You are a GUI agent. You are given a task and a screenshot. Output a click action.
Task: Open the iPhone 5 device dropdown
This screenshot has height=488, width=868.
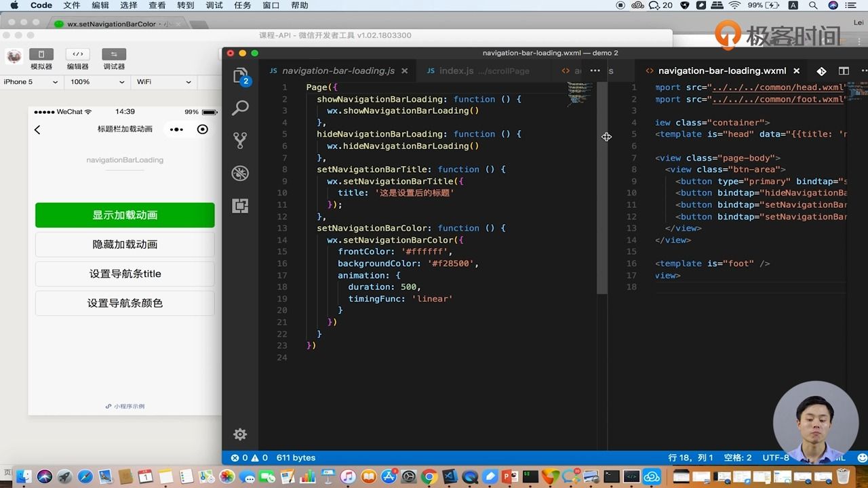tap(31, 82)
